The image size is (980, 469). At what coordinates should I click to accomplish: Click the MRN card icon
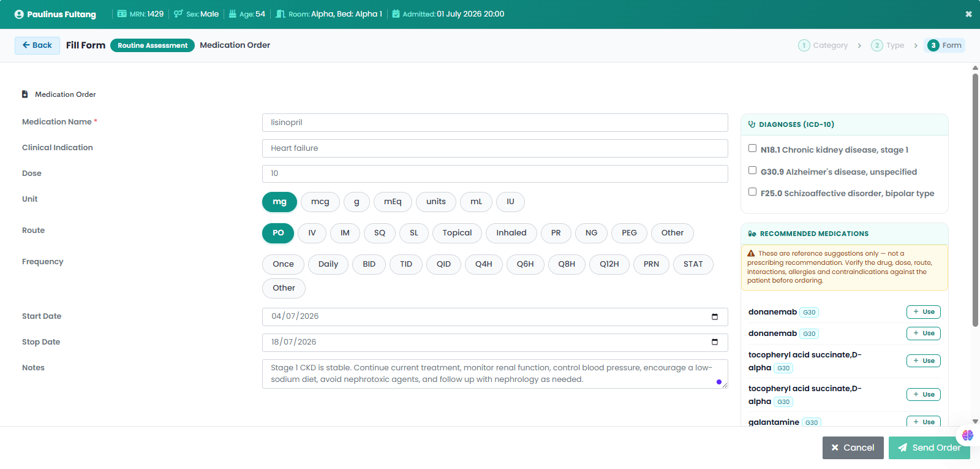pyautogui.click(x=122, y=13)
